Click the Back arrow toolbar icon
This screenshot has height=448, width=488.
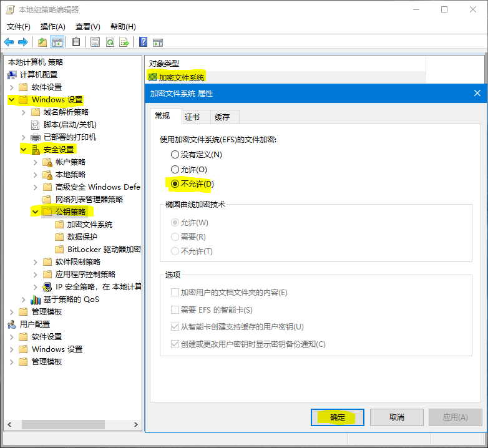coord(9,42)
